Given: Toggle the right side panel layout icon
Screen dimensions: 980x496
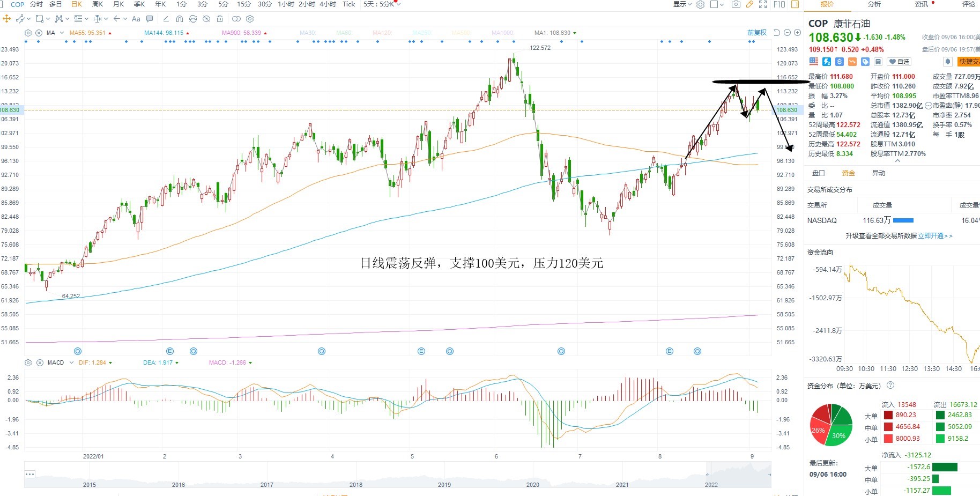Looking at the screenshot, I should click(795, 4).
